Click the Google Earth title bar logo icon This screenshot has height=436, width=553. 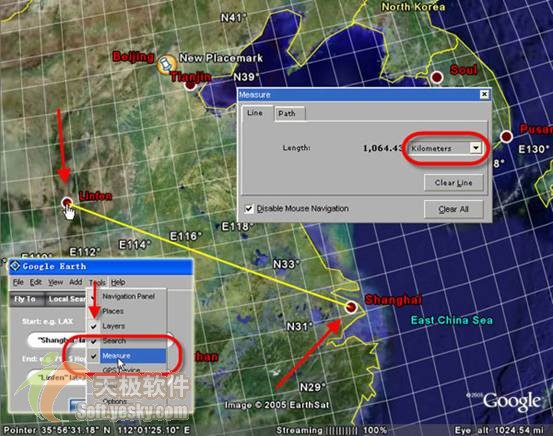(x=16, y=266)
